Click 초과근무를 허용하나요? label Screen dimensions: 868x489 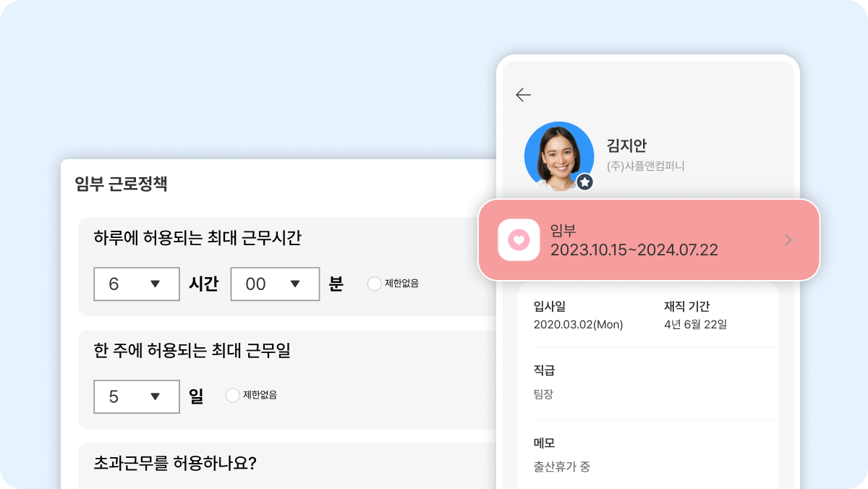pos(176,463)
